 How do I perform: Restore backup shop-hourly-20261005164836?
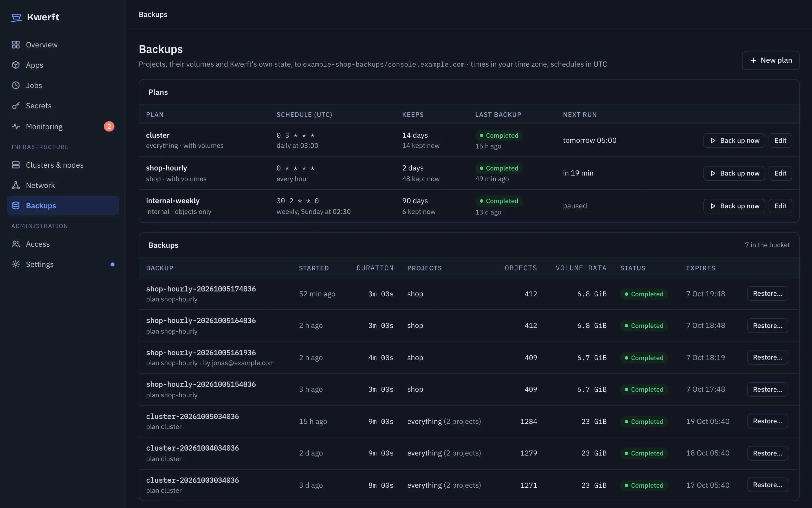[767, 326]
